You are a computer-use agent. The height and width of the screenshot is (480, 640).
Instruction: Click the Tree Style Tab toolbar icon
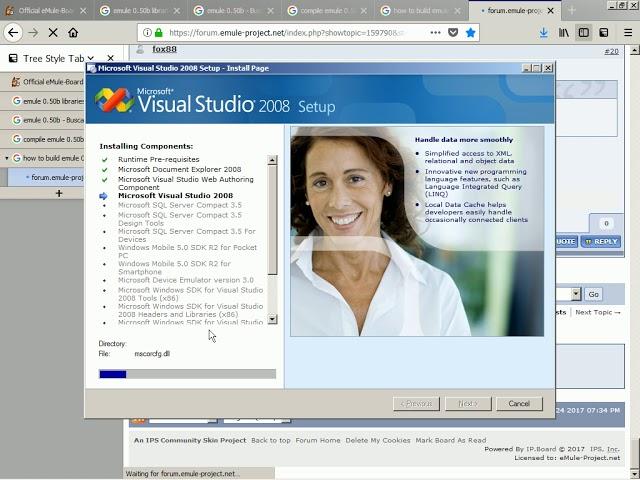tap(604, 33)
